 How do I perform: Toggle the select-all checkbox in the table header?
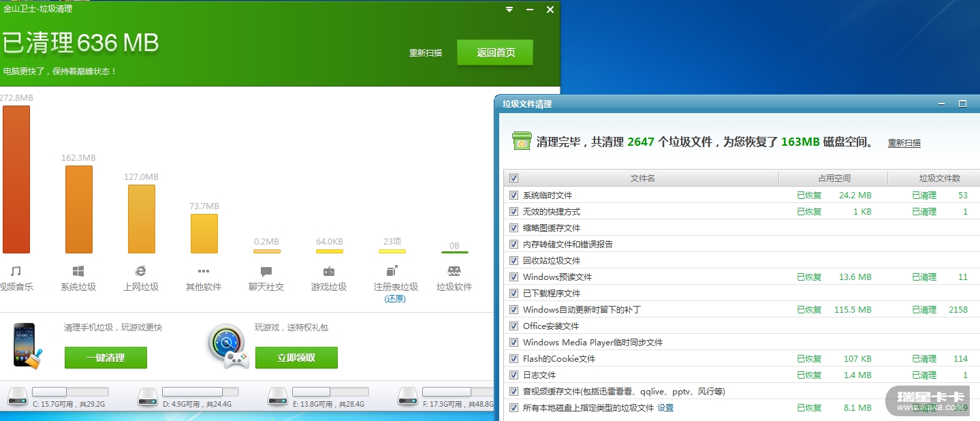tap(513, 178)
